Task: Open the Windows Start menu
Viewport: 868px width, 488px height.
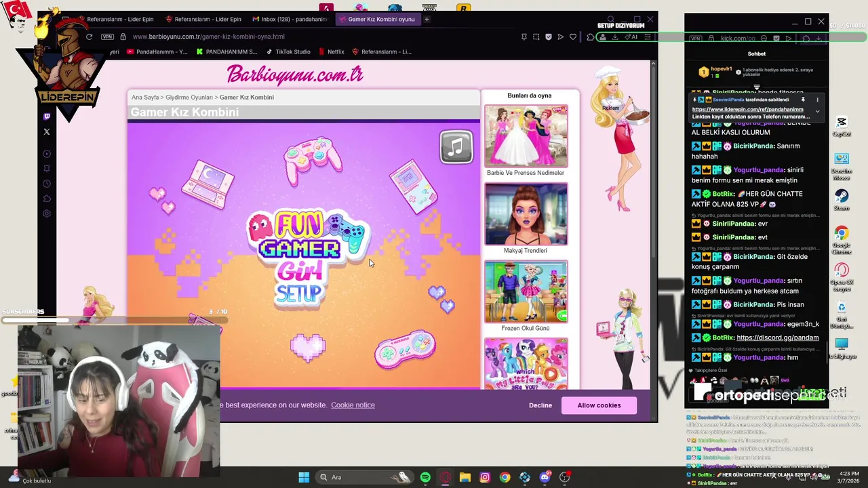Action: pos(304,477)
